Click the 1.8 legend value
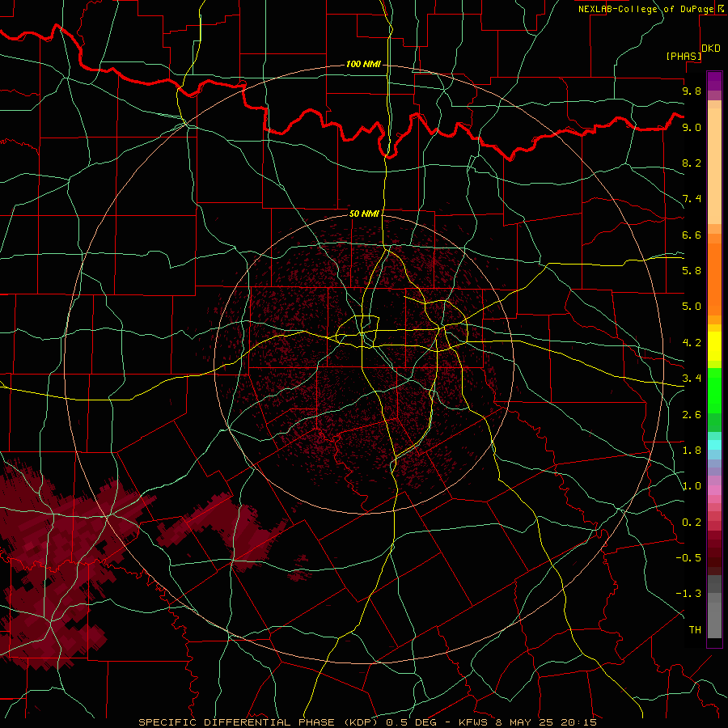This screenshot has height=728, width=728. 692,451
